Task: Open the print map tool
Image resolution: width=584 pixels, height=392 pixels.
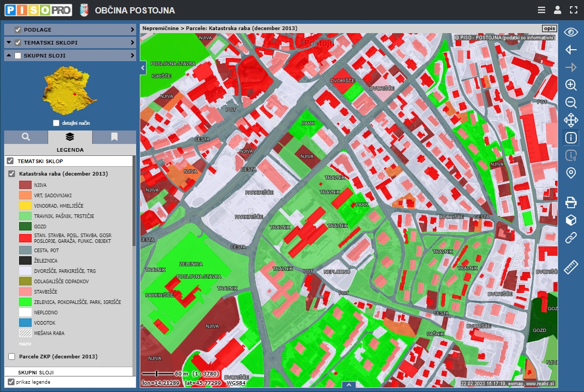Action: [571, 202]
